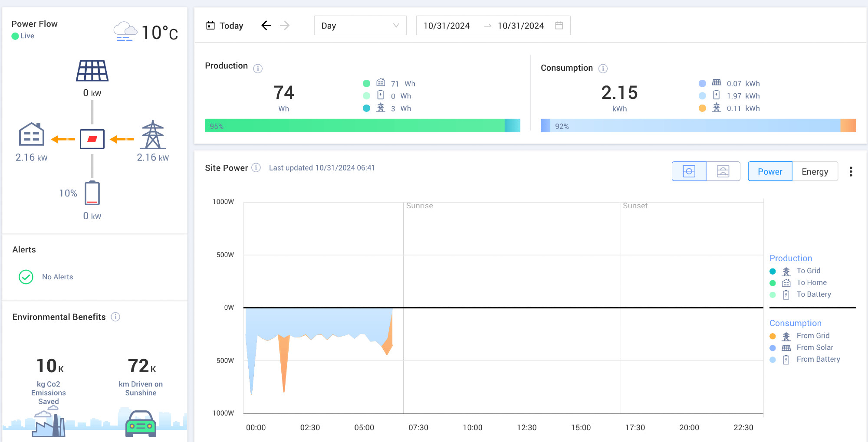The height and width of the screenshot is (442, 868).
Task: Show Environmental Benefits info icon
Action: tap(115, 317)
